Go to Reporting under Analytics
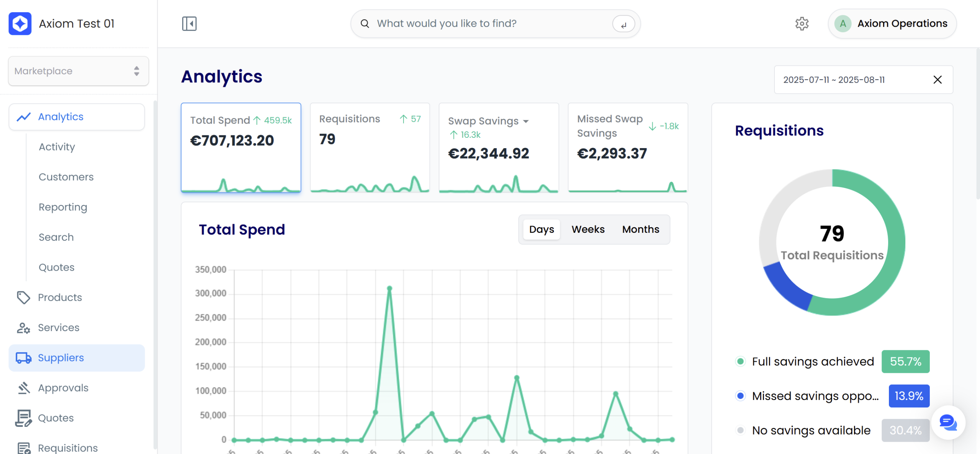The image size is (980, 454). pos(63,207)
